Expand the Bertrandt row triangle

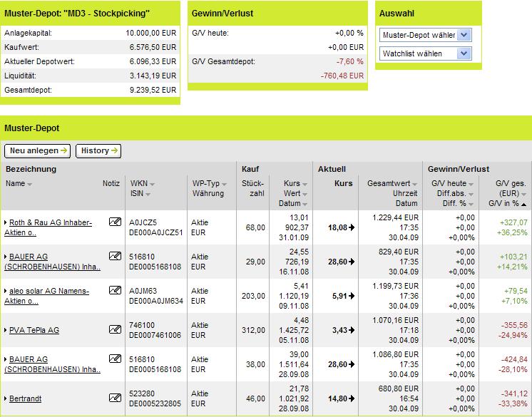click(x=6, y=398)
